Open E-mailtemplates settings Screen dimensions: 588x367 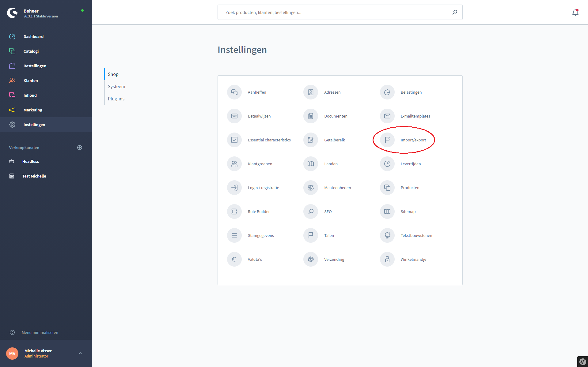click(415, 116)
